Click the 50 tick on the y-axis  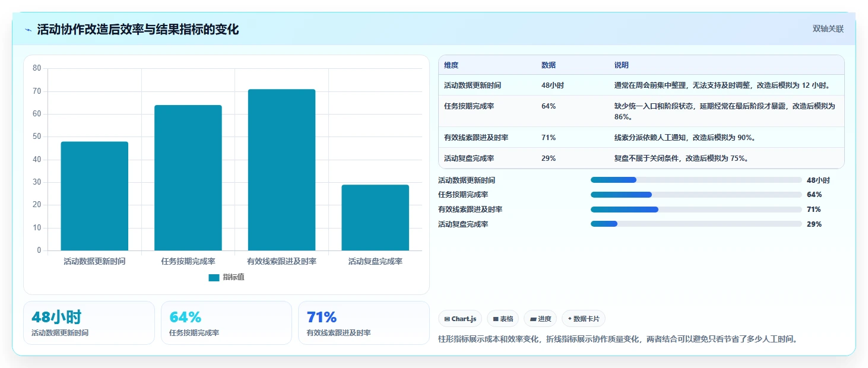coord(37,137)
